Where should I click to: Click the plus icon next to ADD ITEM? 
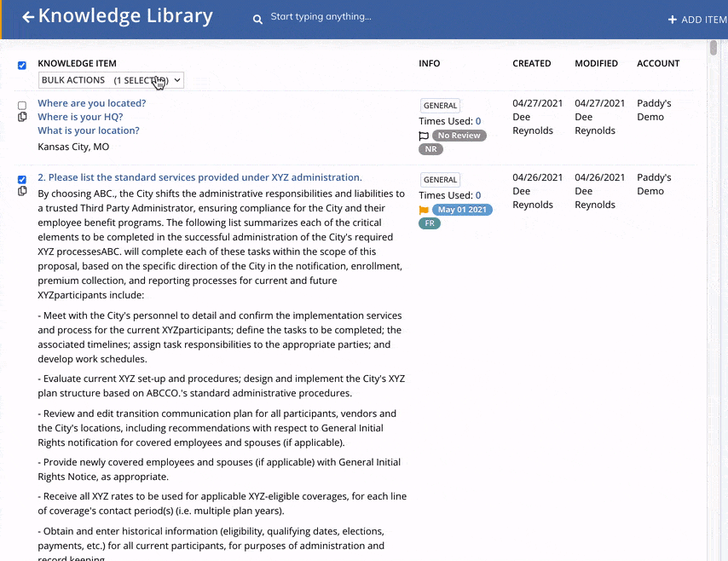click(x=672, y=20)
